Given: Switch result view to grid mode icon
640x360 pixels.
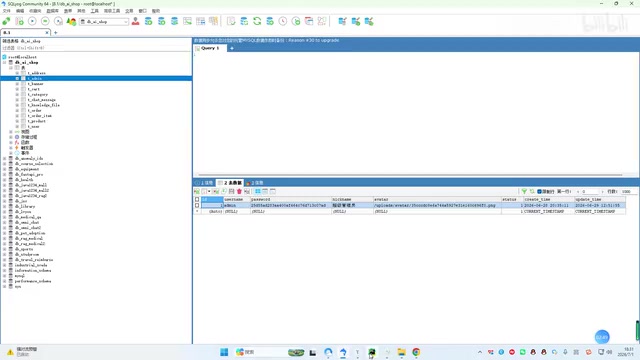Looking at the screenshot, I should point(258,191).
